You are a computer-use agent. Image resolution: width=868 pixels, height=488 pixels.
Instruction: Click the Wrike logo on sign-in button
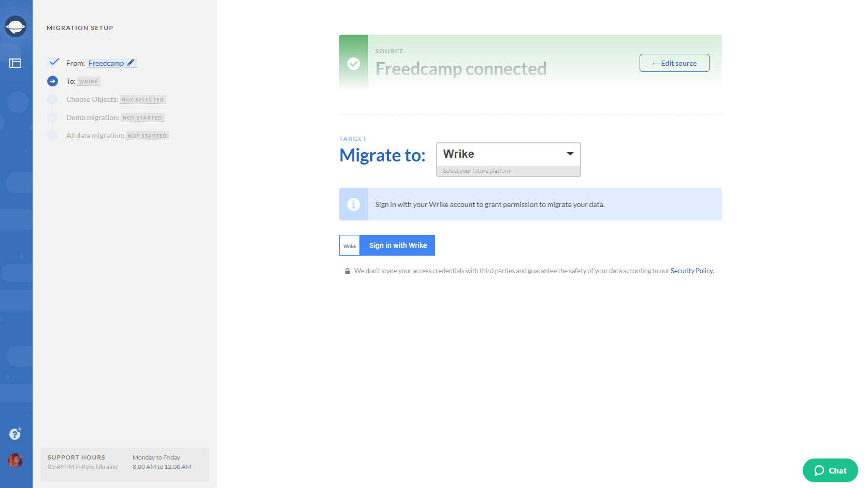[x=350, y=245]
